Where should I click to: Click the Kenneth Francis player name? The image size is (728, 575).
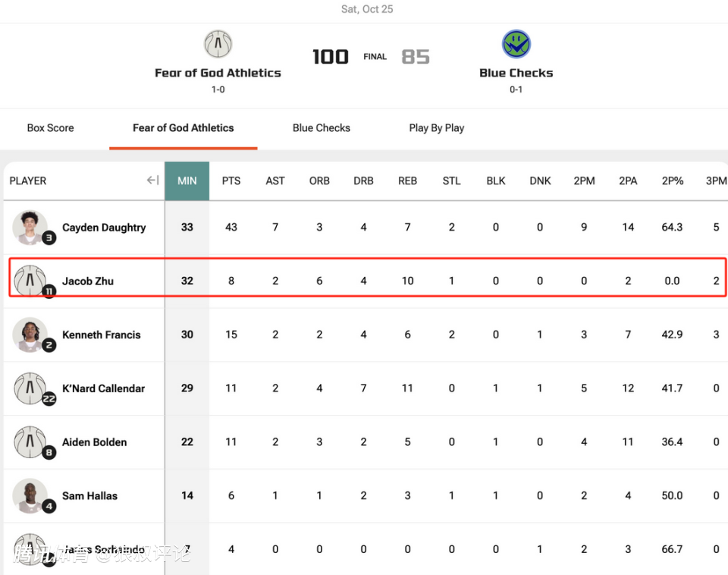pyautogui.click(x=101, y=335)
